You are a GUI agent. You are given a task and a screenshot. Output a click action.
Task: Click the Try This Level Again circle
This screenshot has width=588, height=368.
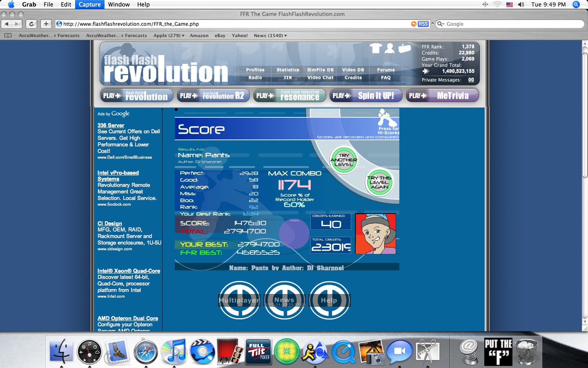pyautogui.click(x=379, y=182)
